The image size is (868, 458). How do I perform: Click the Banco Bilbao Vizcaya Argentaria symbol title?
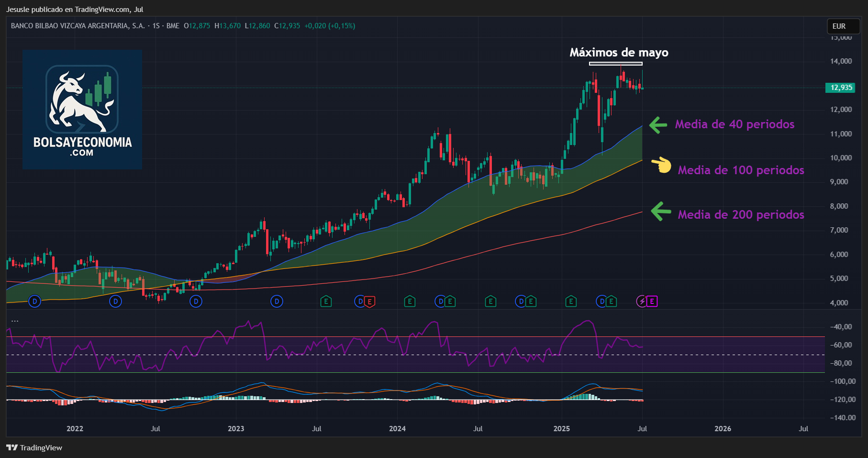78,26
